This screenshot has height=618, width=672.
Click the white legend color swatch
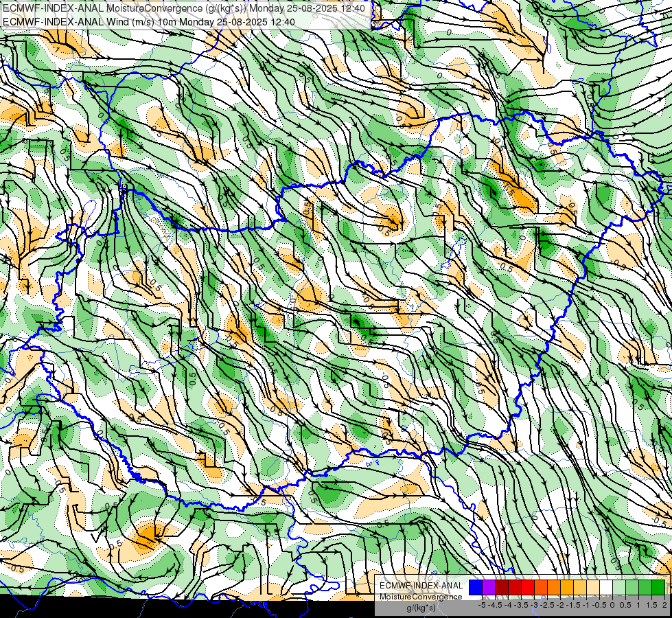click(606, 587)
